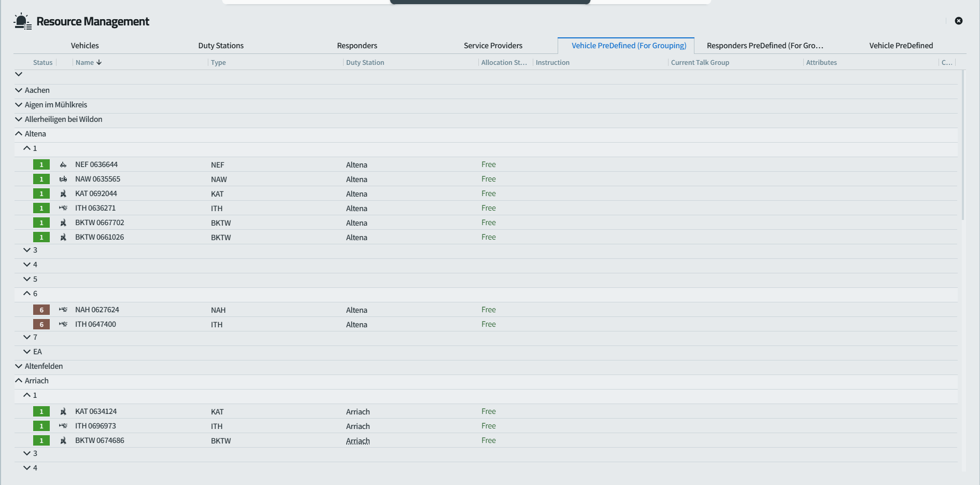Click the Duty Station column header
Screen dimensions: 980x485
[x=365, y=63]
